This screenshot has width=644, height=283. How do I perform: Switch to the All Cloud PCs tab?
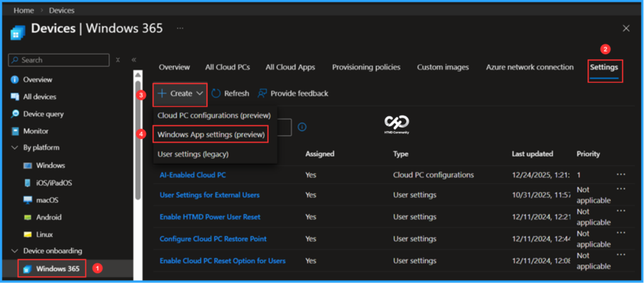point(228,67)
